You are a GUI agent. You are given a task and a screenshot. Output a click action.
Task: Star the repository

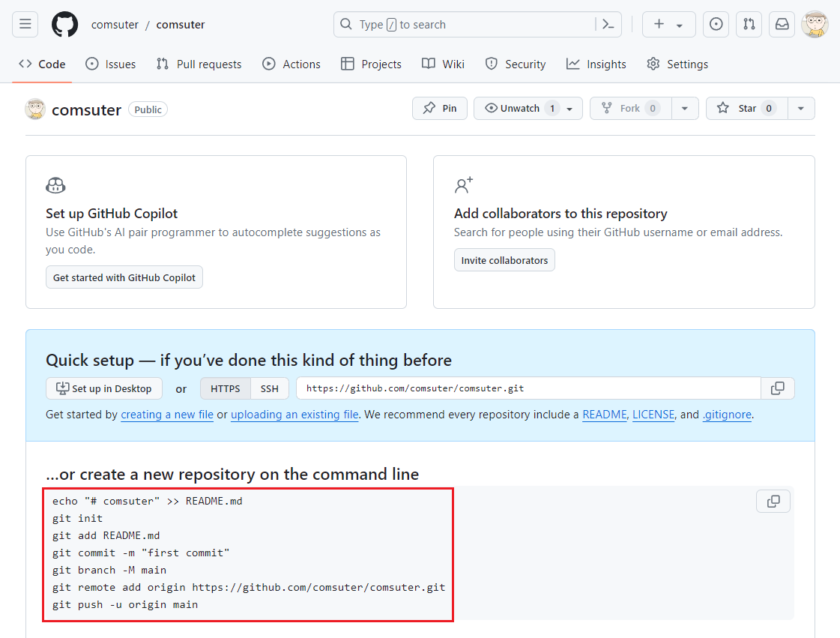pyautogui.click(x=747, y=108)
